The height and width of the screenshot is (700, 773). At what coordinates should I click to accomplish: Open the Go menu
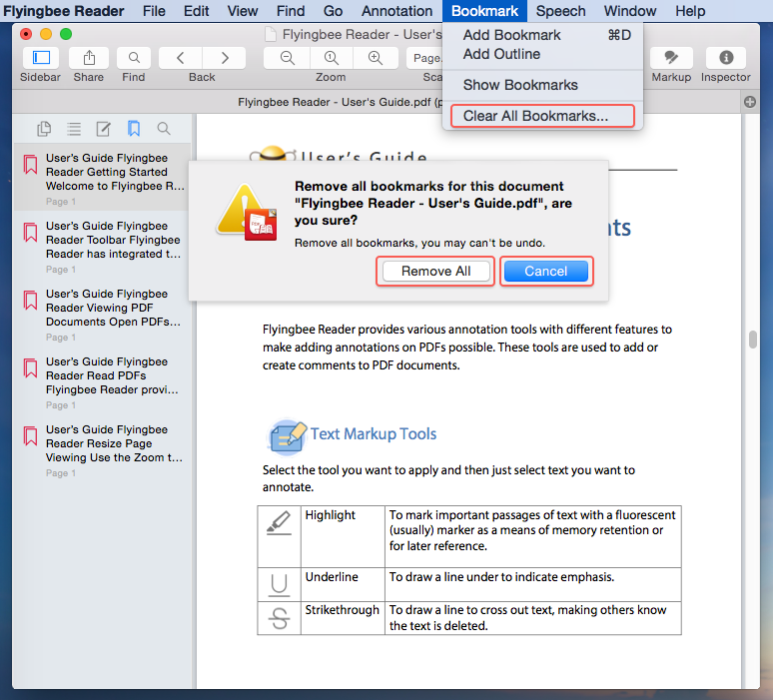coord(334,11)
